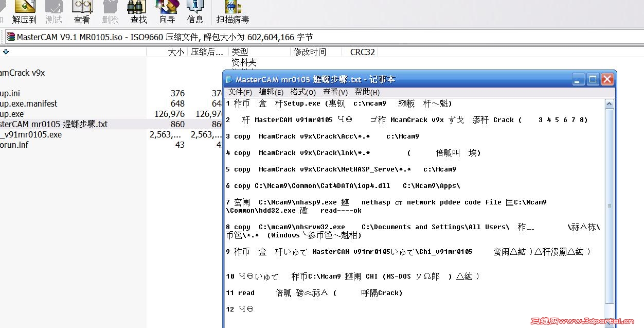
Task: Maximize the Notepad window
Action: point(593,79)
